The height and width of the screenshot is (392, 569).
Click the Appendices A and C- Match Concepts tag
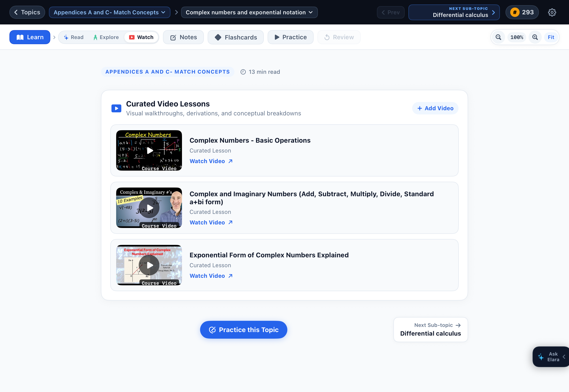(x=168, y=72)
